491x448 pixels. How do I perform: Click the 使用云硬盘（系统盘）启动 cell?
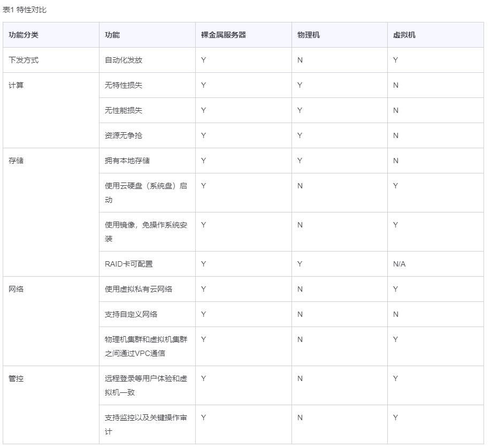pos(146,192)
